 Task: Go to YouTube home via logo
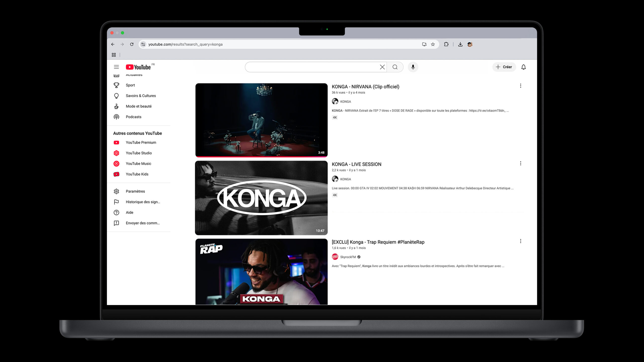click(x=138, y=67)
